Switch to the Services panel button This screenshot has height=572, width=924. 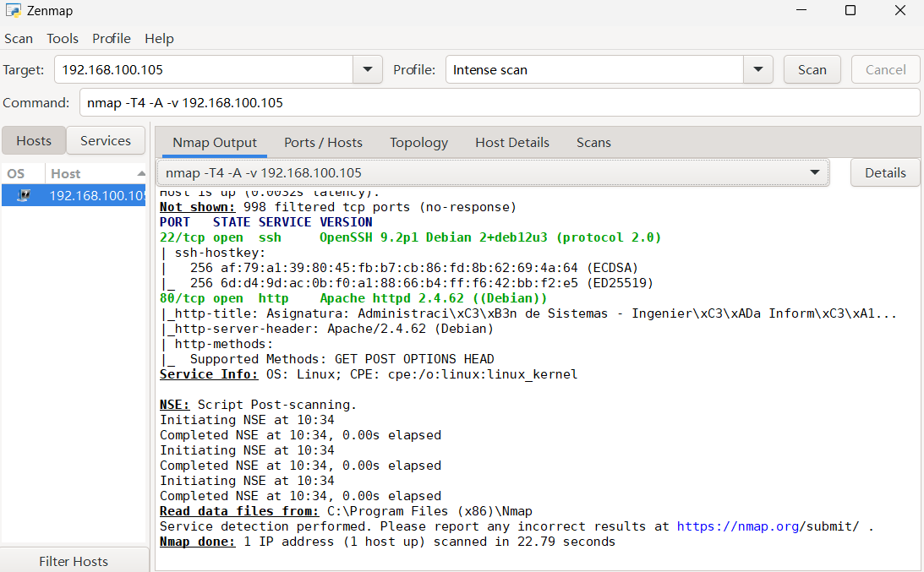coord(106,141)
